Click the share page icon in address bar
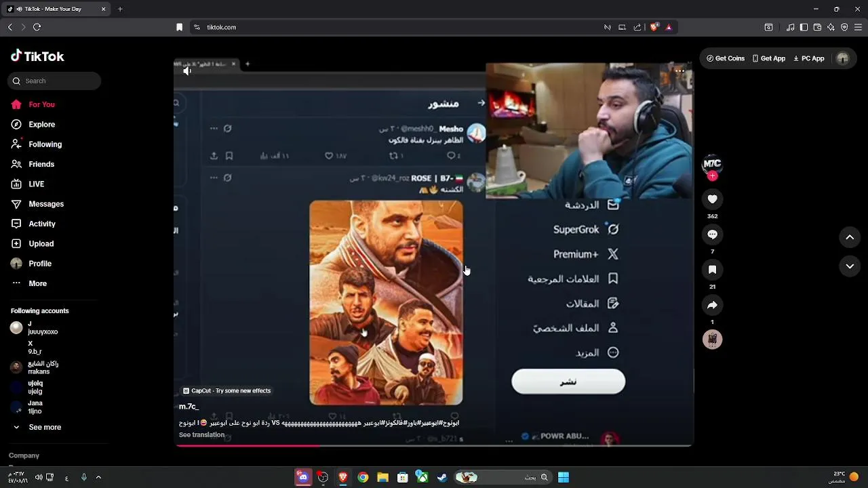This screenshot has width=868, height=488. [x=637, y=27]
